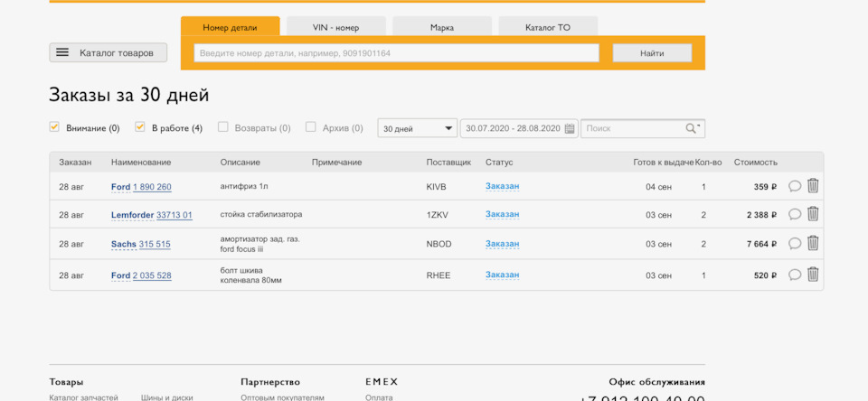Uncheck the Внимание (0) filter

[x=54, y=127]
